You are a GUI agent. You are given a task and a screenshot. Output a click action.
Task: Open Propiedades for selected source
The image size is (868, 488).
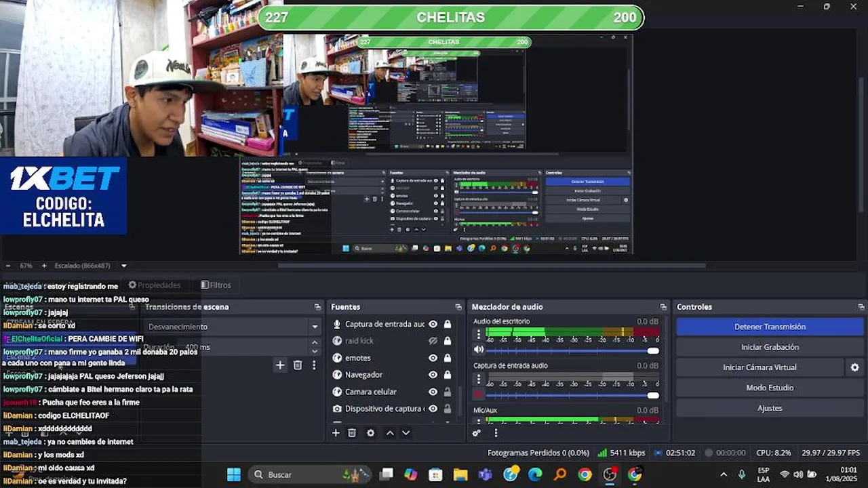(155, 285)
